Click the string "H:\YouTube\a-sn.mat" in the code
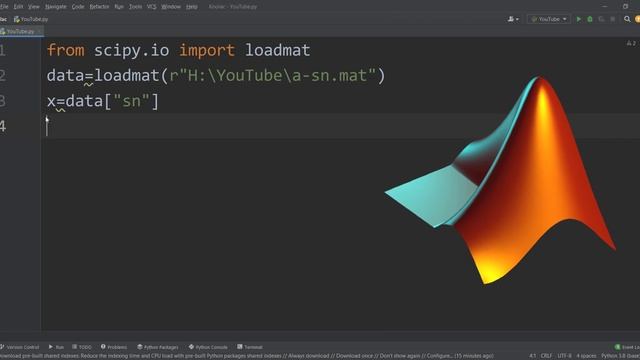Image resolution: width=640 pixels, height=360 pixels. point(277,76)
